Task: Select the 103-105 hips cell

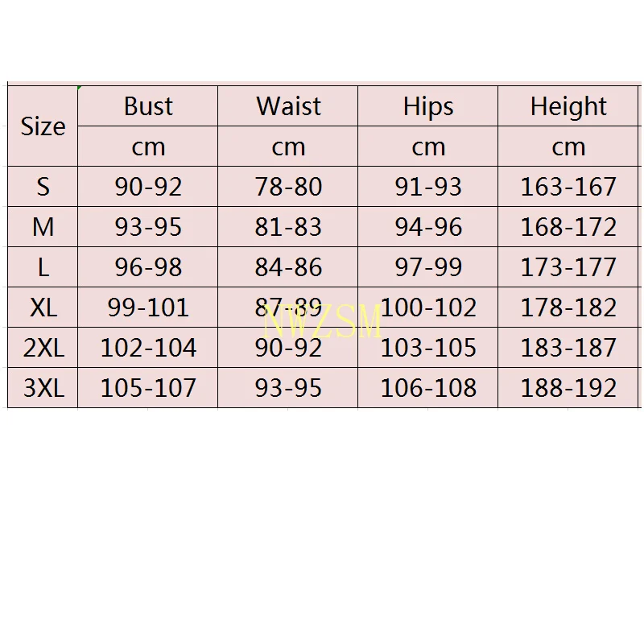Action: (428, 348)
